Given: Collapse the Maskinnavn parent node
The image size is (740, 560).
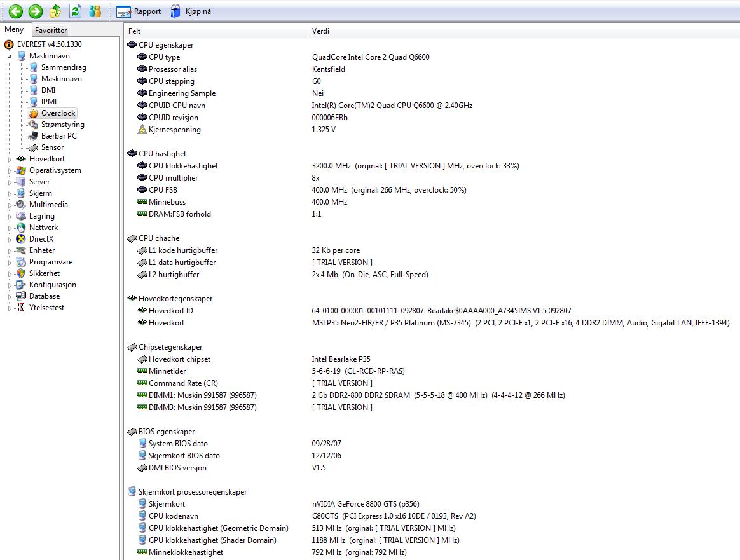Looking at the screenshot, I should click(10, 56).
